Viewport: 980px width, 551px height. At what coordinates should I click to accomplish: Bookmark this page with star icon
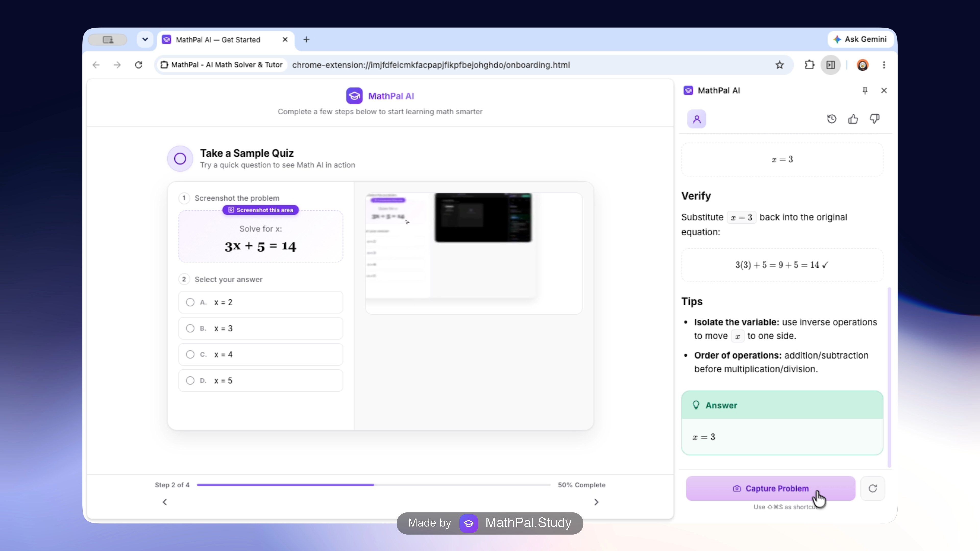click(x=779, y=65)
